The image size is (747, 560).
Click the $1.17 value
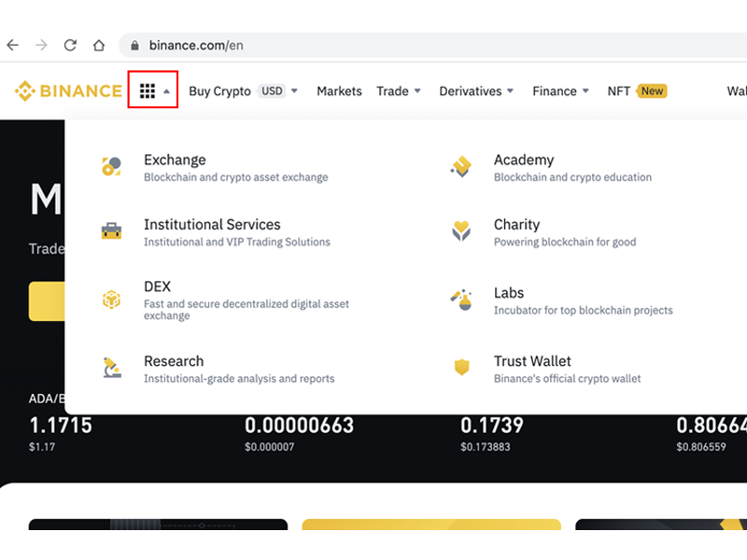click(42, 447)
